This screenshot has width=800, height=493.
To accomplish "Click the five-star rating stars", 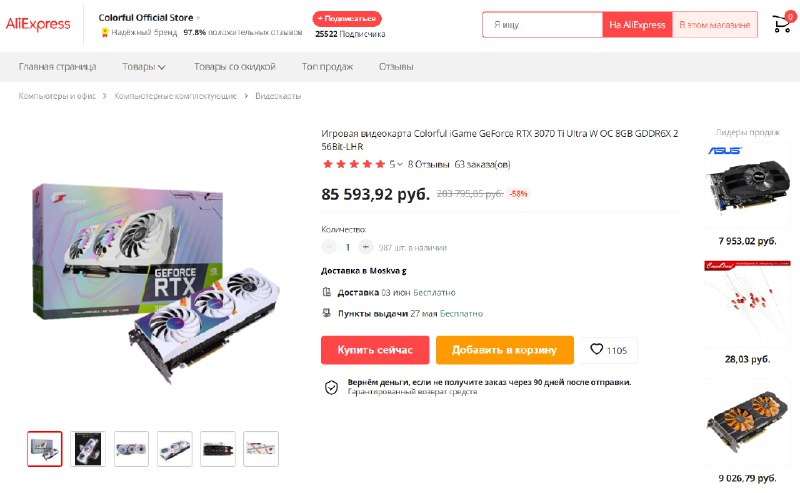I will tap(354, 164).
